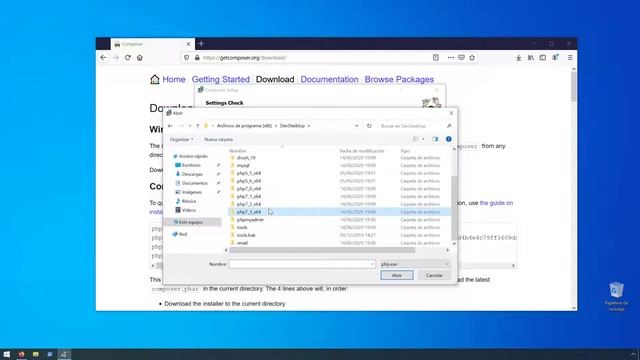Expand the Nombre filename combo dropdown
Screen dimensions: 640x360
(372, 264)
